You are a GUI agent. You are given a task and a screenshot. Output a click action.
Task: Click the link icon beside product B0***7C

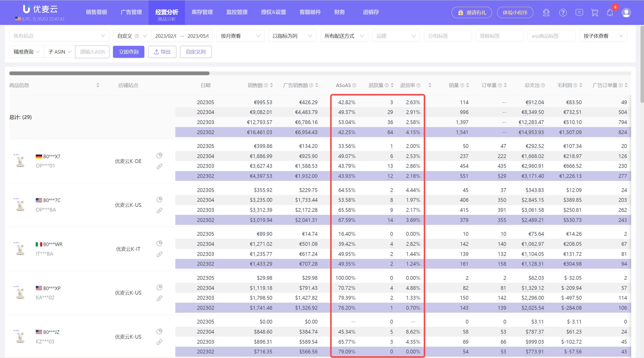pyautogui.click(x=159, y=211)
